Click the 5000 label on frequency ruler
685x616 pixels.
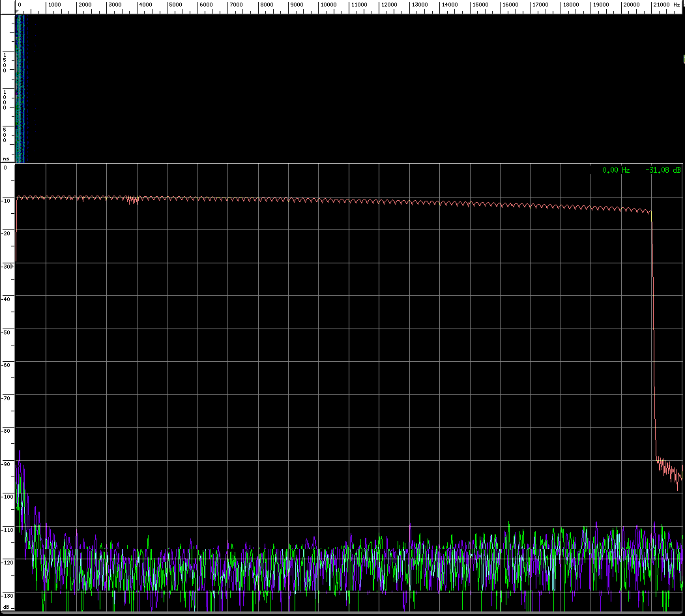[175, 5]
